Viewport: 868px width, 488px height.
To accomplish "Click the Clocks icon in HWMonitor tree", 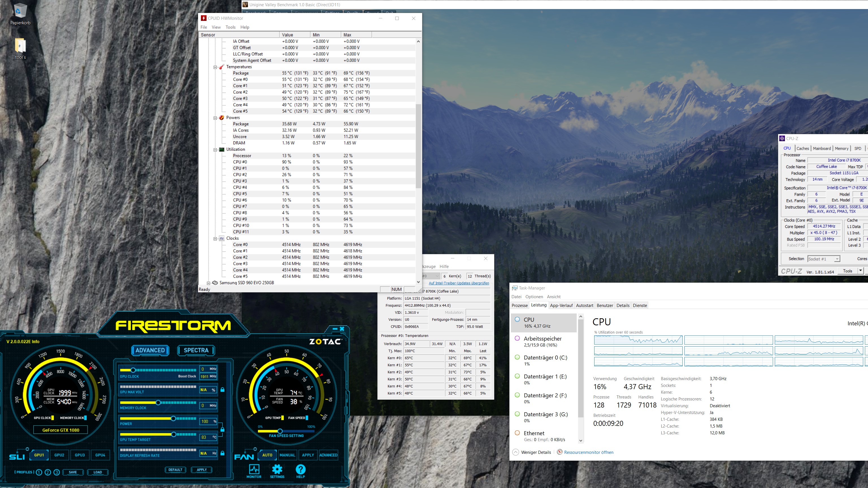I will click(x=222, y=238).
